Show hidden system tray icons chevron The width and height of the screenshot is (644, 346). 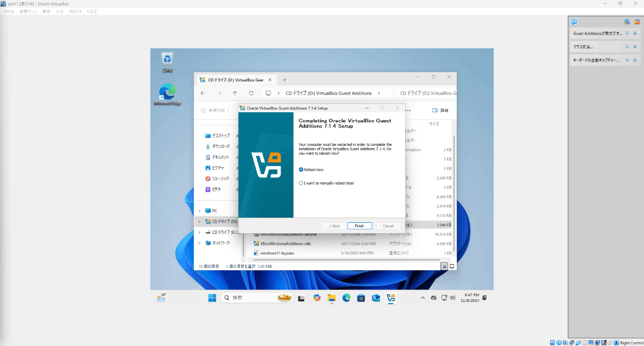[423, 298]
